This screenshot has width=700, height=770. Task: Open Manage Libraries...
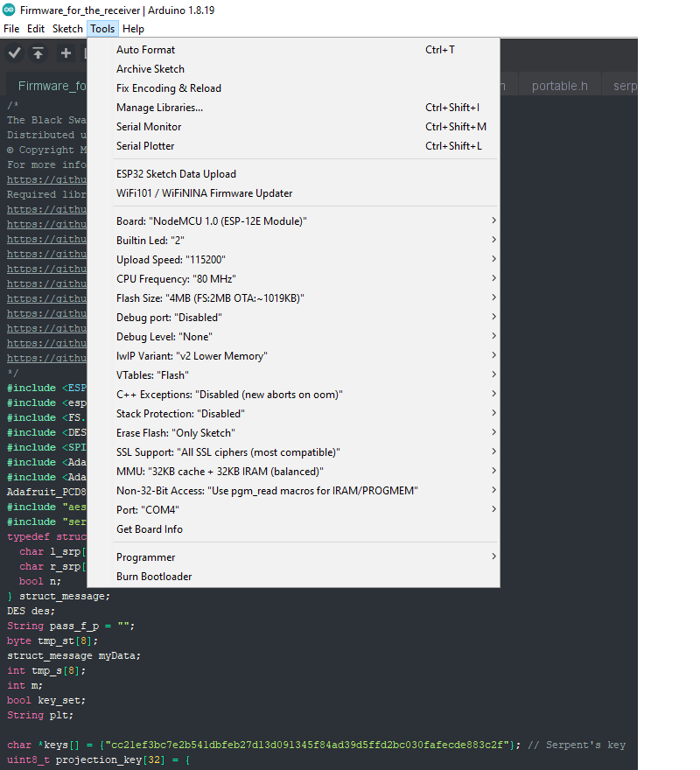(x=293, y=108)
